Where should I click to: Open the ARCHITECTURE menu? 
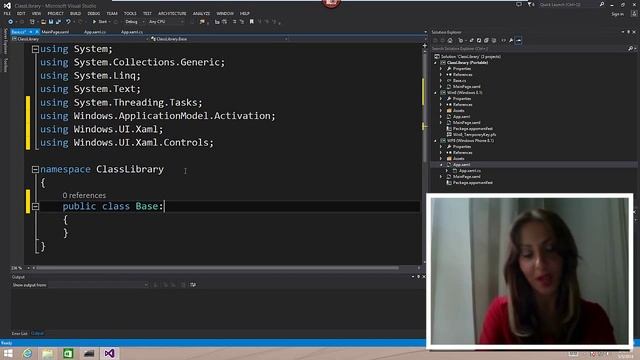click(172, 13)
